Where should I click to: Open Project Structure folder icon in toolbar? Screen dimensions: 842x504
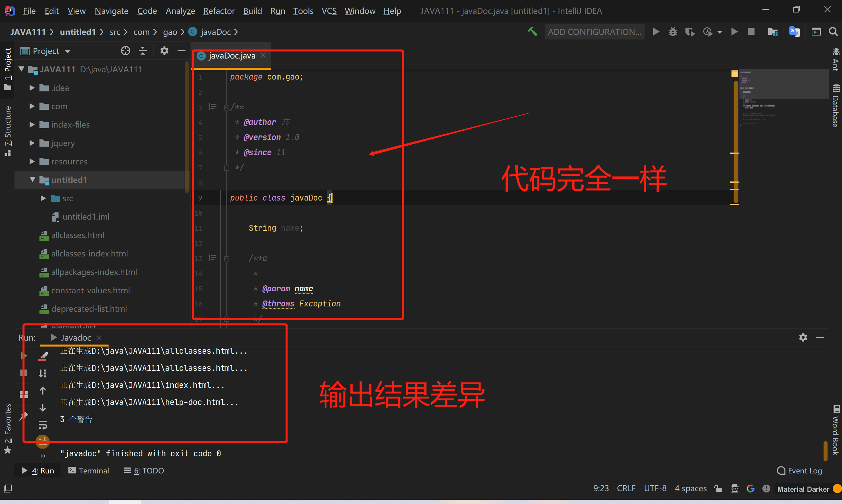pos(773,32)
